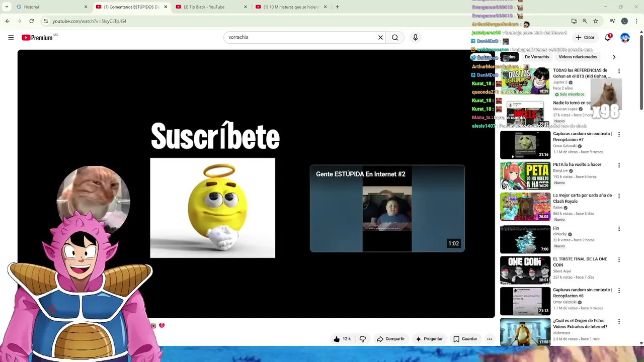
Task: Close the Comentarios ESTÚPIDOS tab
Action: (166, 7)
